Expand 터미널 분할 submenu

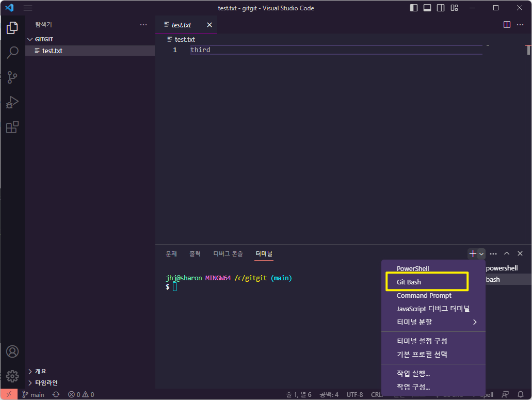pyautogui.click(x=433, y=322)
